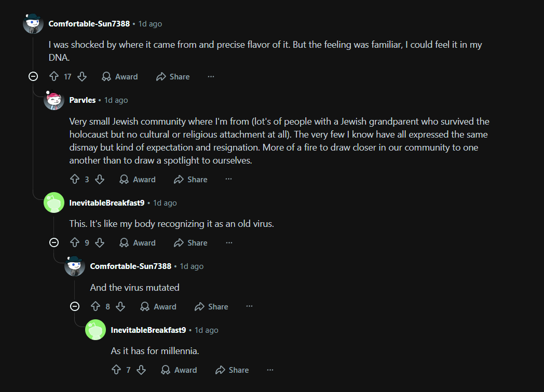Screen dimensions: 544x392
Task: Open more options on the Parvles comment
Action: tap(228, 180)
